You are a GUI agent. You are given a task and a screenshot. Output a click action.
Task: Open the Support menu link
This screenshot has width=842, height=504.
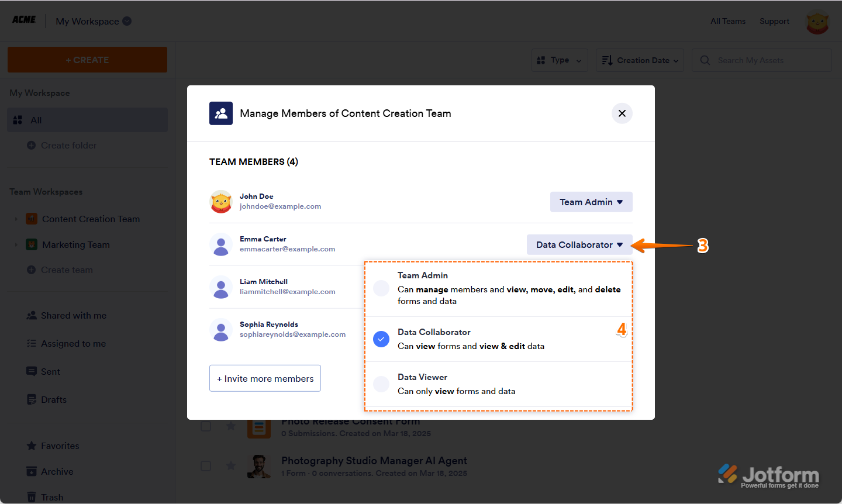click(x=774, y=21)
